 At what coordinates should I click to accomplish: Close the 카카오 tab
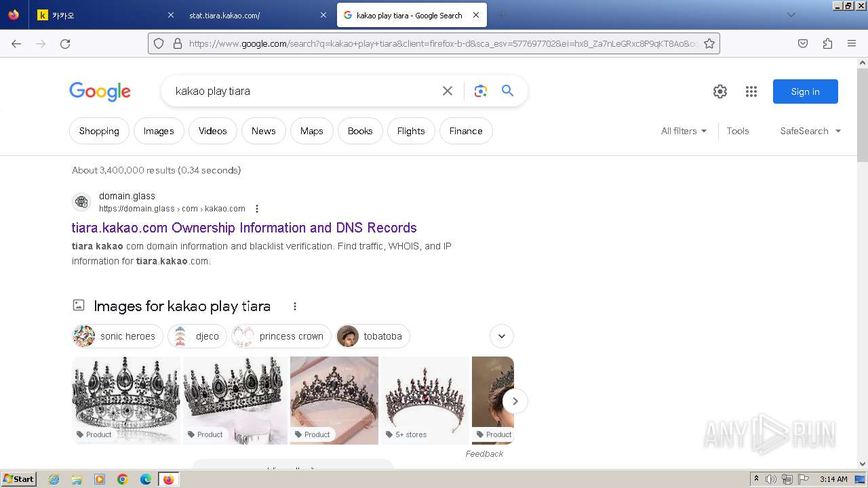(171, 15)
